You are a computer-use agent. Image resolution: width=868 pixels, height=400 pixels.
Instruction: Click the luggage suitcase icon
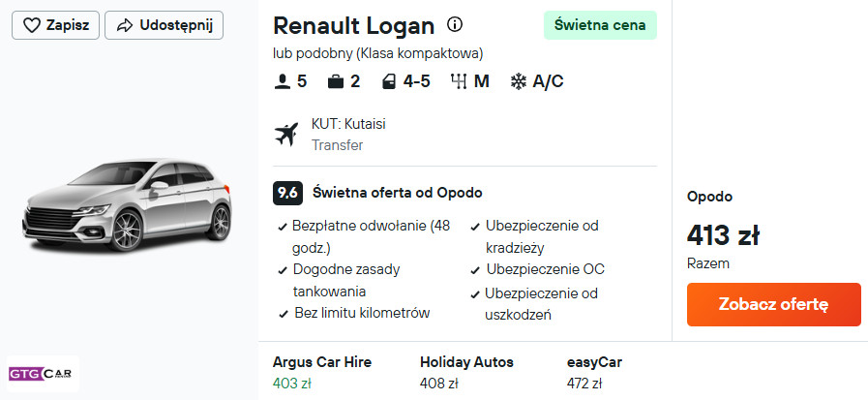(336, 81)
